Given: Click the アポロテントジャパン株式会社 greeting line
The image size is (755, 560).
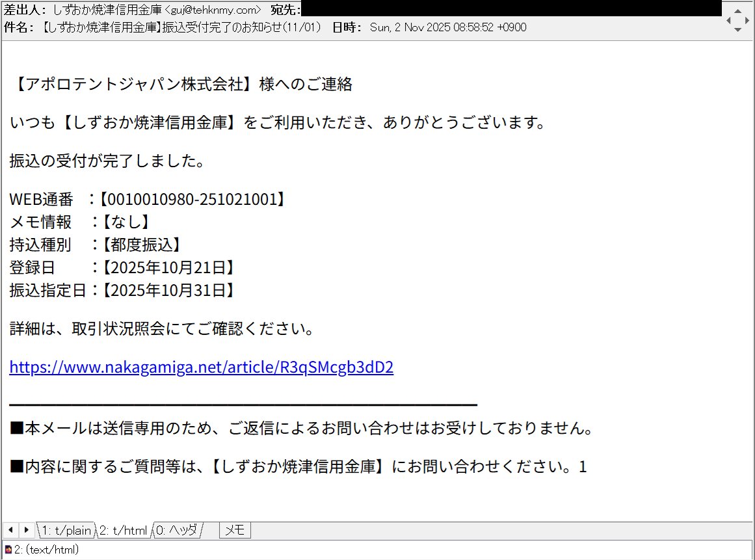Looking at the screenshot, I should [181, 84].
